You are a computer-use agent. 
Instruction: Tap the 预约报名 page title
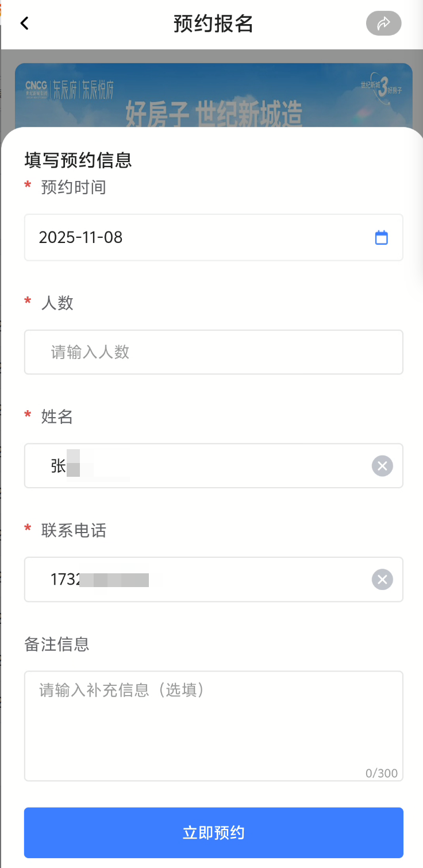[x=213, y=24]
